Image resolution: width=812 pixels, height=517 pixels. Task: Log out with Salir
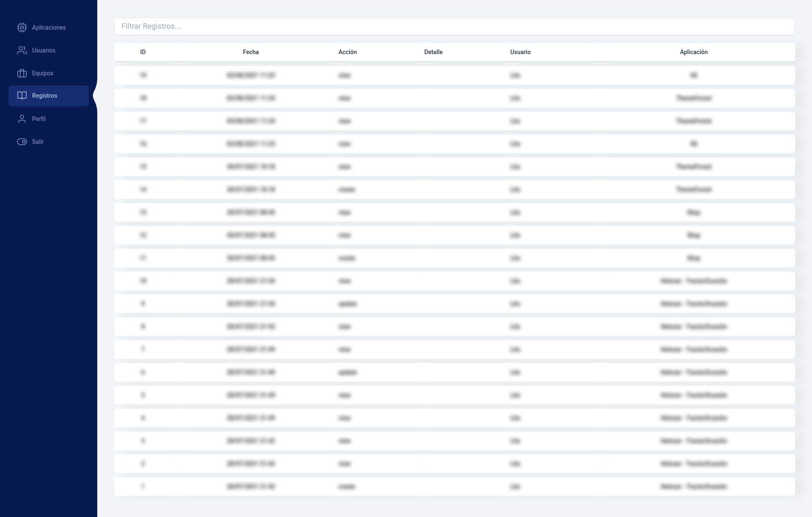point(49,142)
